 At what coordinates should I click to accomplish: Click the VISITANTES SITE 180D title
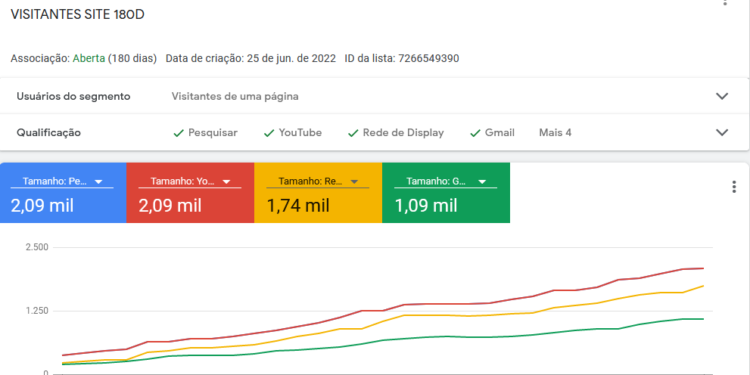[77, 15]
